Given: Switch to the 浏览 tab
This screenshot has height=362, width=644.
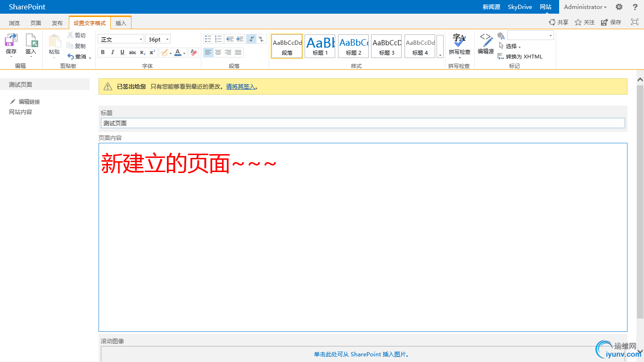Looking at the screenshot, I should (15, 23).
